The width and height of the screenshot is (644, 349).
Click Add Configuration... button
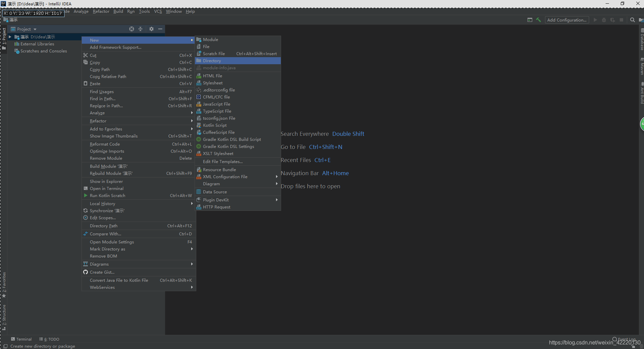[x=567, y=20]
